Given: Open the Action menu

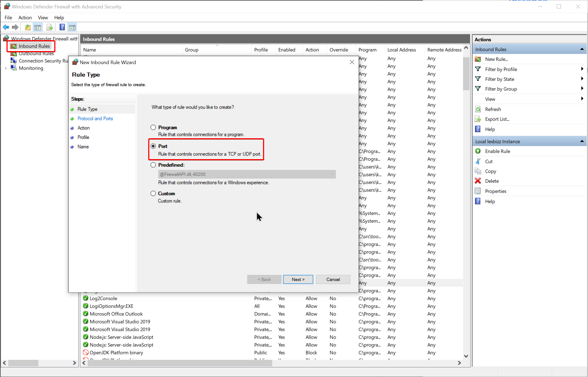Looking at the screenshot, I should 25,17.
